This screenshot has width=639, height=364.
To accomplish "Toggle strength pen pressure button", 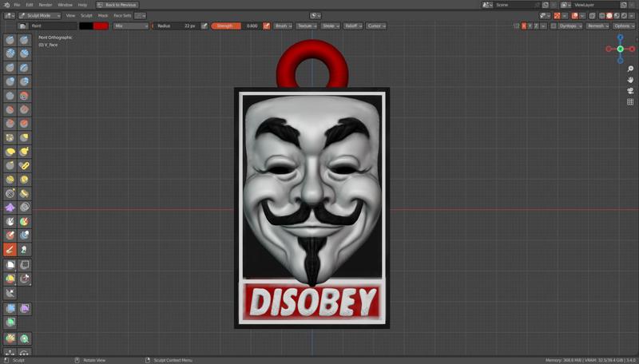I will click(267, 26).
